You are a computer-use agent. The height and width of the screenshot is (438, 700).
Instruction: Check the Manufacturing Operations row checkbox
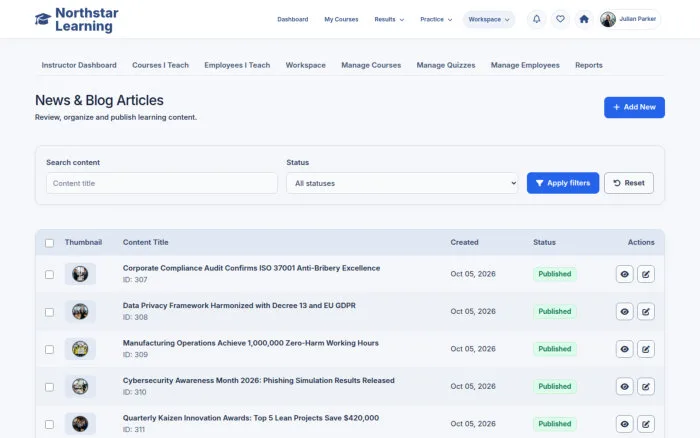point(50,350)
